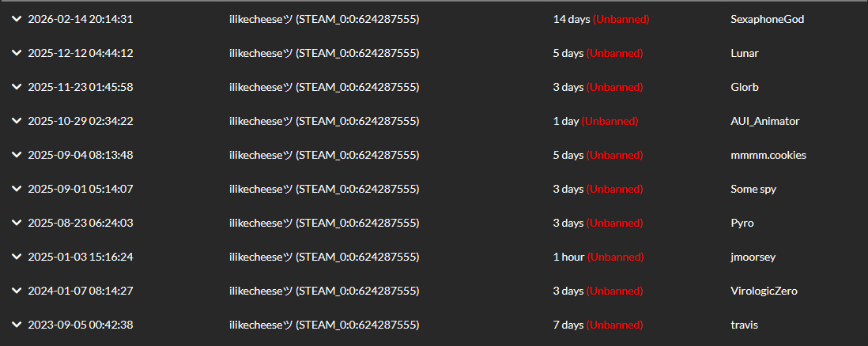Expand the 2025-12-12 04:44:12 ban entry
The image size is (868, 346).
coord(17,53)
